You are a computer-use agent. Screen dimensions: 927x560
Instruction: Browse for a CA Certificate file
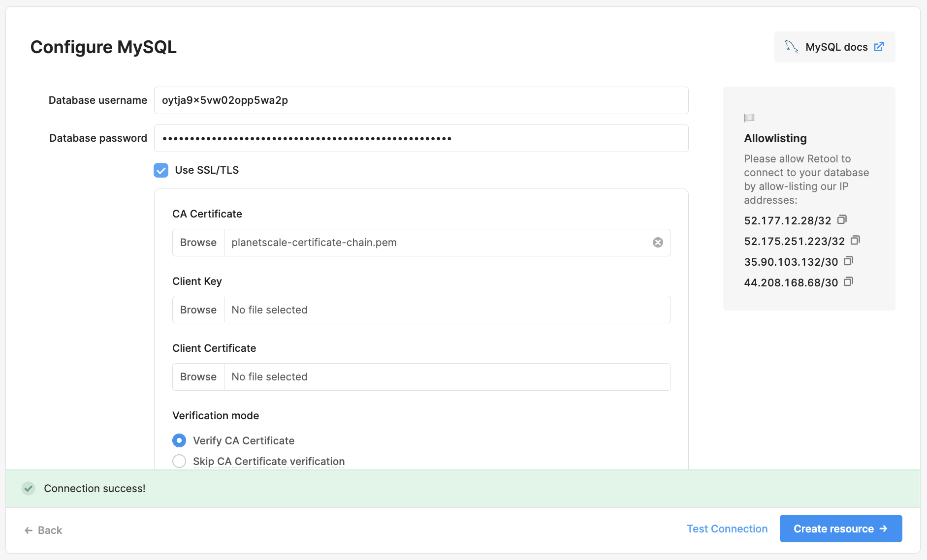click(198, 242)
